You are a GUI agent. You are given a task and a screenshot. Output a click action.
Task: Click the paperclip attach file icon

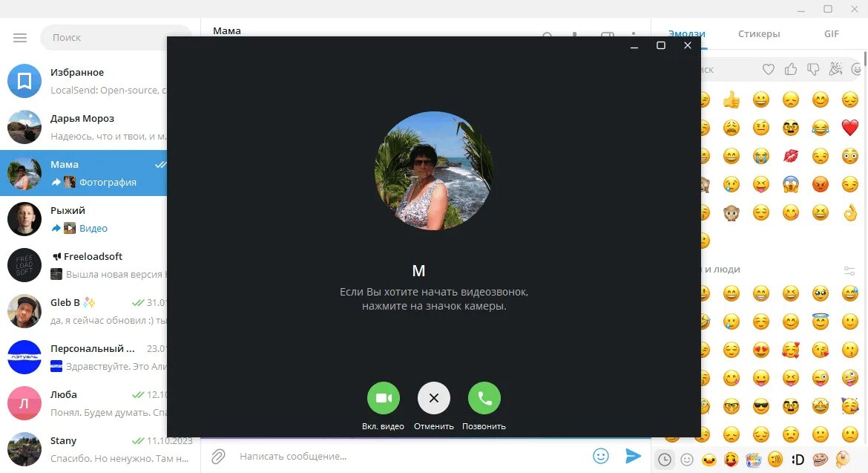(218, 457)
